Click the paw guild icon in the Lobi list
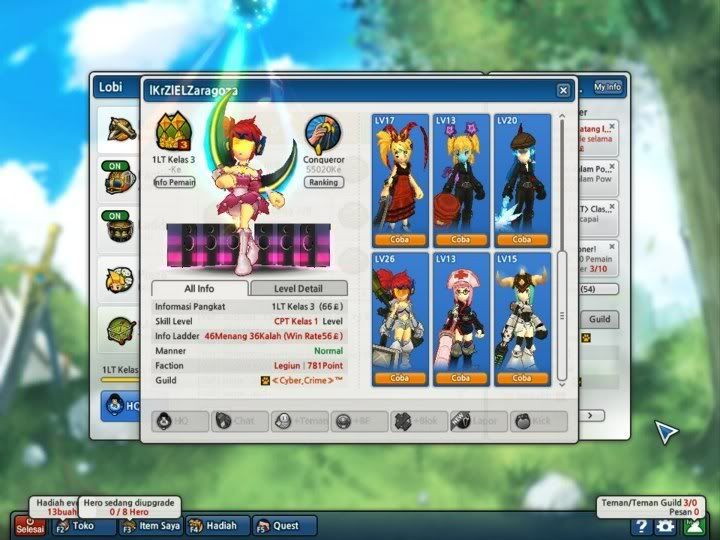Screen dimensions: 720x540 pos(586,338)
